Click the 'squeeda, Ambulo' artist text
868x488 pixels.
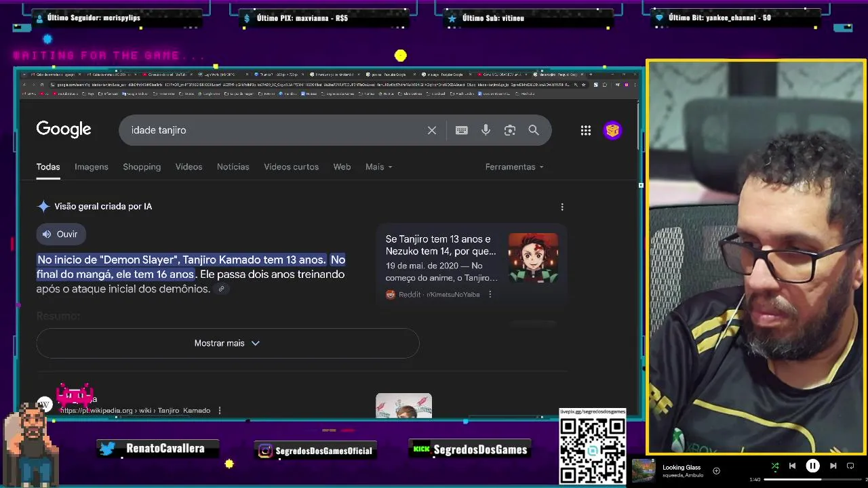click(x=683, y=476)
